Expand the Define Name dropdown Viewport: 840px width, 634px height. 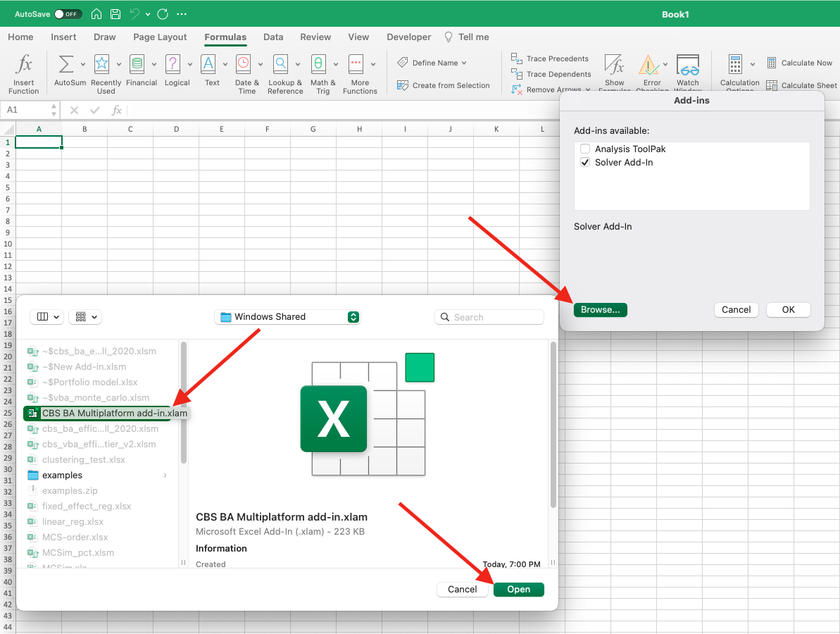click(464, 63)
